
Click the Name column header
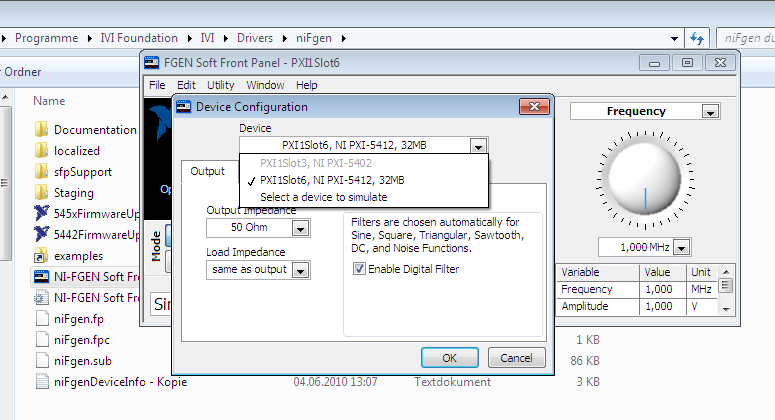pyautogui.click(x=49, y=101)
